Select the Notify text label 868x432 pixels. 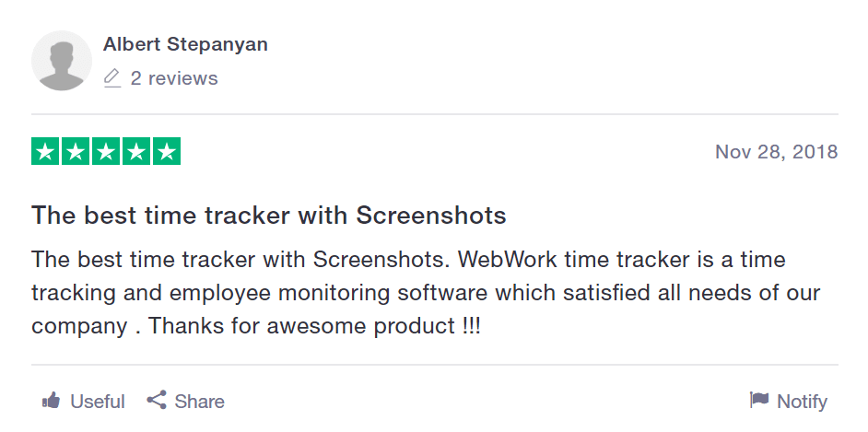pyautogui.click(x=803, y=402)
